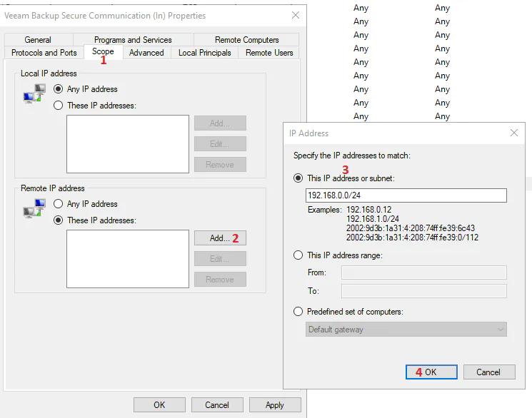532x418 pixels.
Task: Click Apply in the Properties dialog
Action: click(275, 404)
